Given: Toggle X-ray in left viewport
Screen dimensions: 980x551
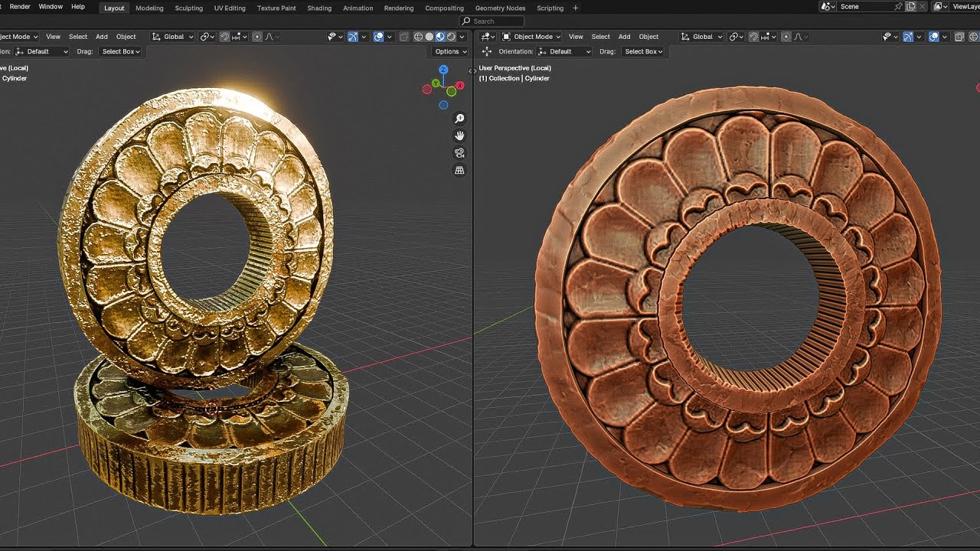Looking at the screenshot, I should coord(403,37).
